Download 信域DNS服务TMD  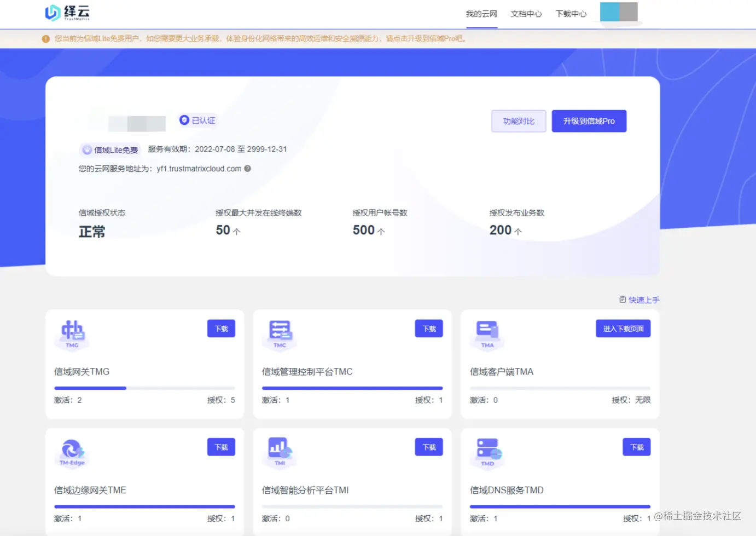click(x=637, y=447)
